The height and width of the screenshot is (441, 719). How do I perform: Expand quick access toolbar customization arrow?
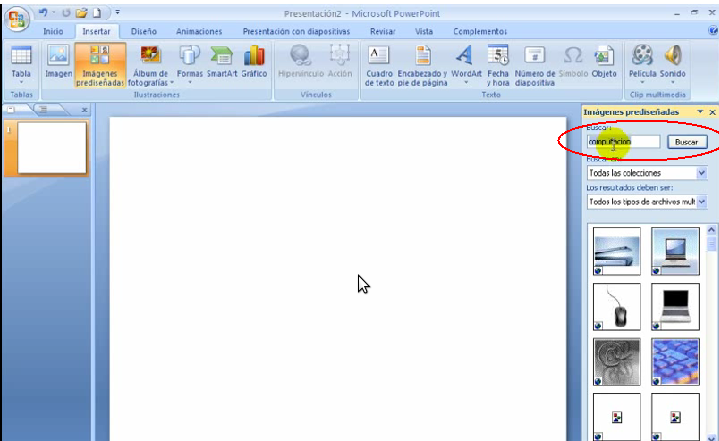[117, 12]
